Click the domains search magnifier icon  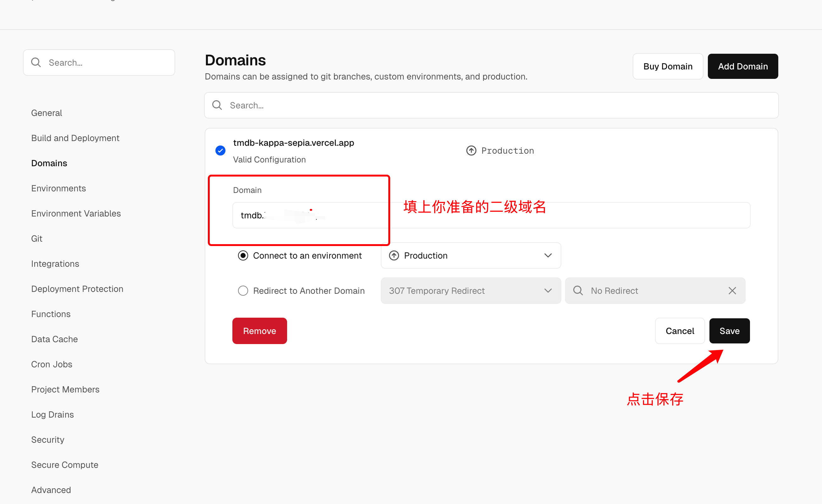[x=217, y=105]
